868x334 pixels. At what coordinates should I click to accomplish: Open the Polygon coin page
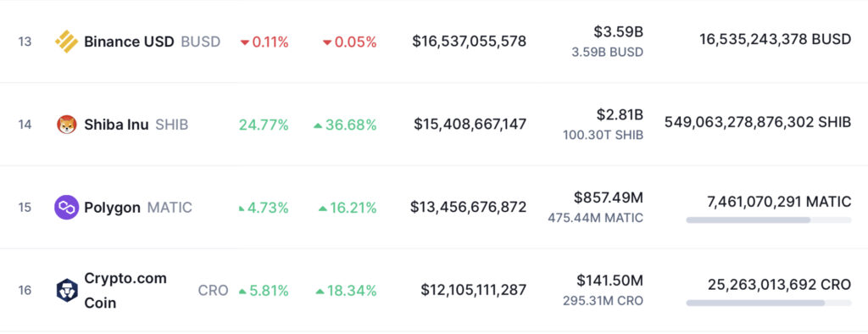[113, 208]
